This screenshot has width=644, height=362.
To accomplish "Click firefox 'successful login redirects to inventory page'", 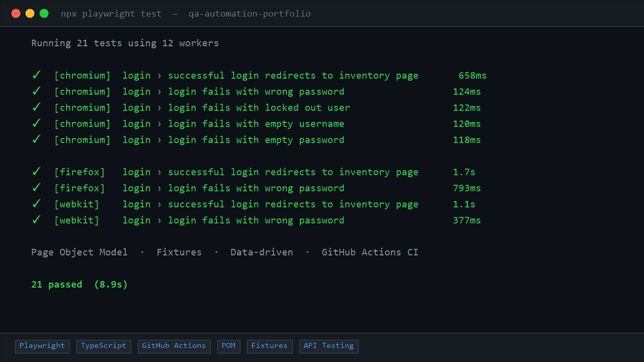I will click(293, 172).
